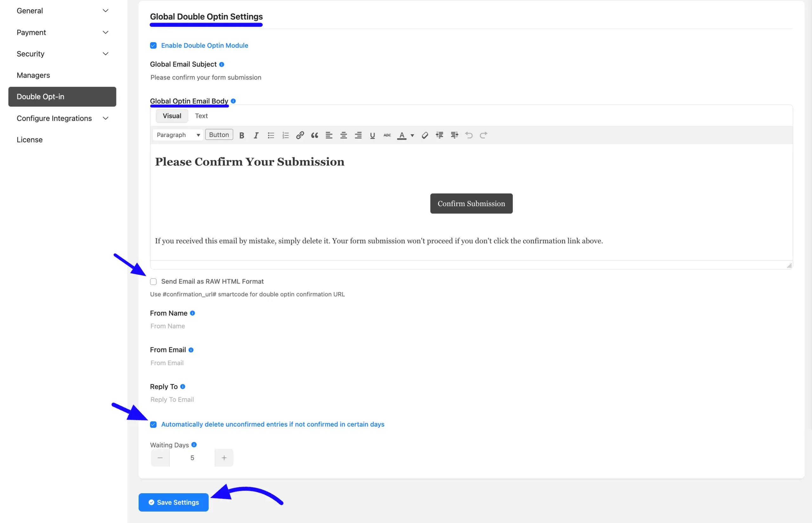The height and width of the screenshot is (523, 812).
Task: Underline the selected text
Action: (x=373, y=135)
